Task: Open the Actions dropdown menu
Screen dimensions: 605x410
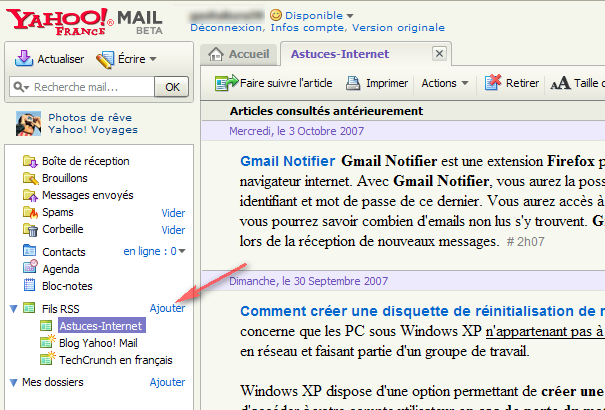Action: click(444, 83)
